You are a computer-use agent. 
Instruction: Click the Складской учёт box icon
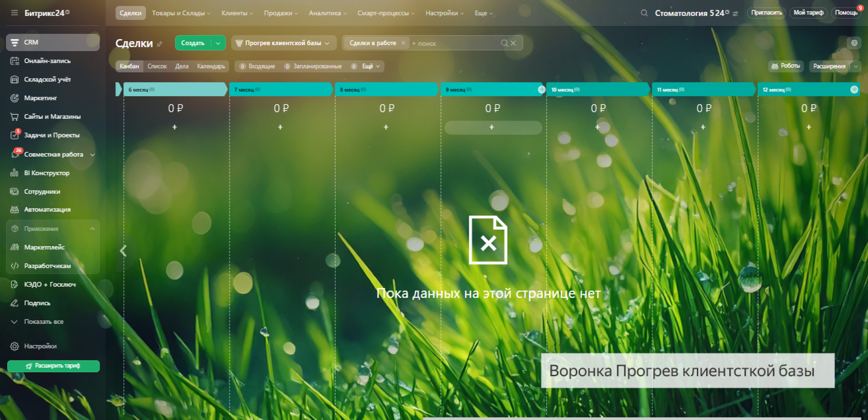coord(15,80)
